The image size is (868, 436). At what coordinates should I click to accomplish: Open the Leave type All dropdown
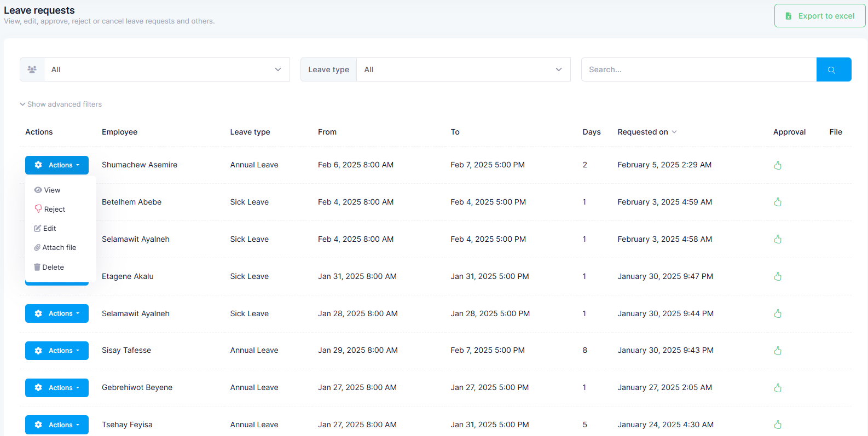tap(463, 69)
